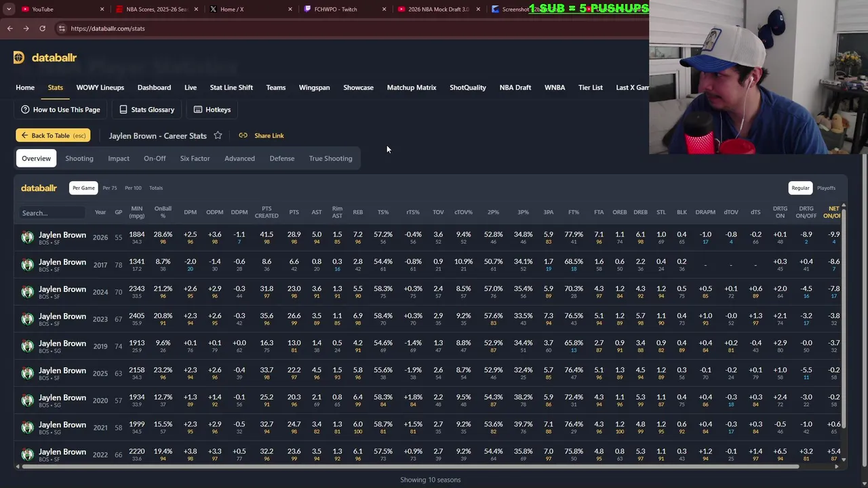Screen dimensions: 868x488
Task: Open Wingspan nav item
Action: [314, 87]
